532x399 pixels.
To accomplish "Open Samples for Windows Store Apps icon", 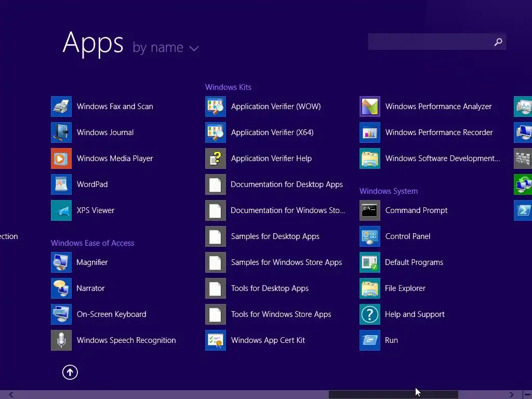I will click(x=216, y=262).
